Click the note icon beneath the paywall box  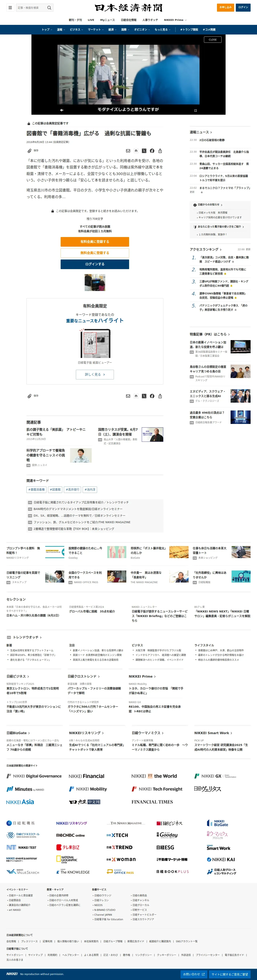[x=136, y=396]
